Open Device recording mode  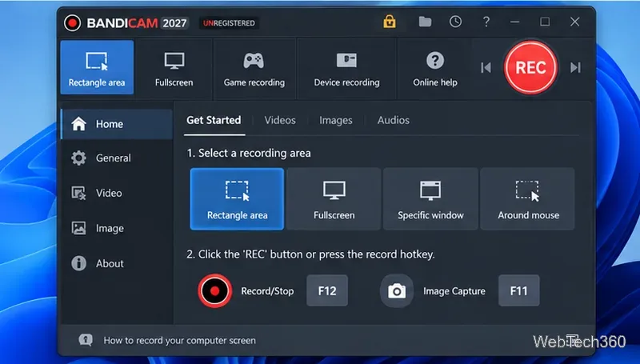(346, 67)
